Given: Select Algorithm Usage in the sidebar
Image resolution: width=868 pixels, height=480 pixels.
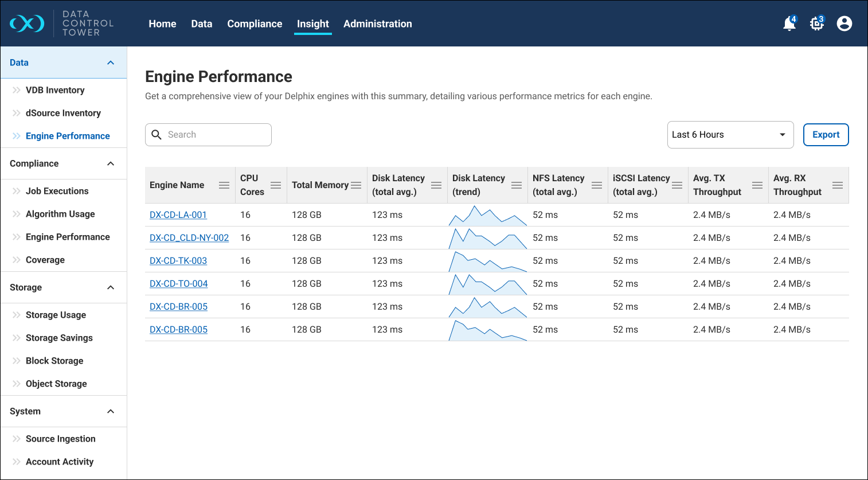Looking at the screenshot, I should 60,214.
